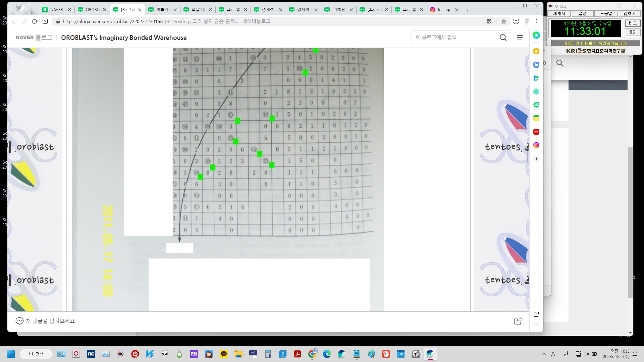
Task: Bookmark this page with the star icon
Action: [503, 21]
